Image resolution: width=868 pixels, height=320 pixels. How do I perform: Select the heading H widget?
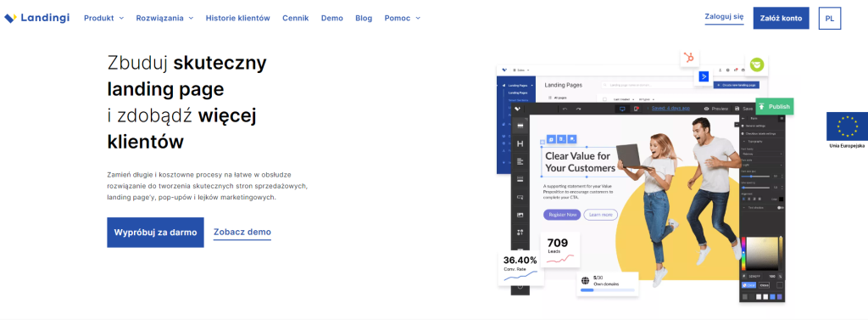pos(520,143)
